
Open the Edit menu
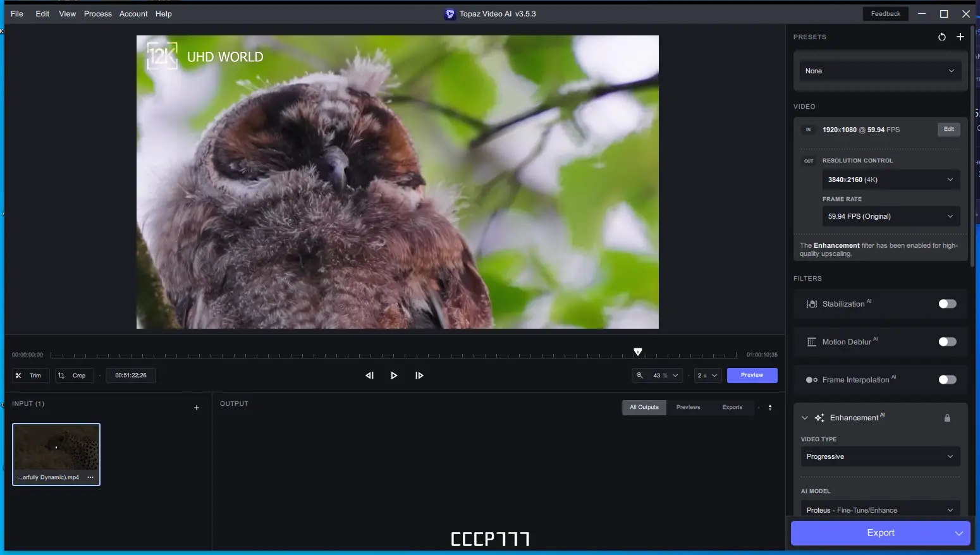[x=42, y=14]
